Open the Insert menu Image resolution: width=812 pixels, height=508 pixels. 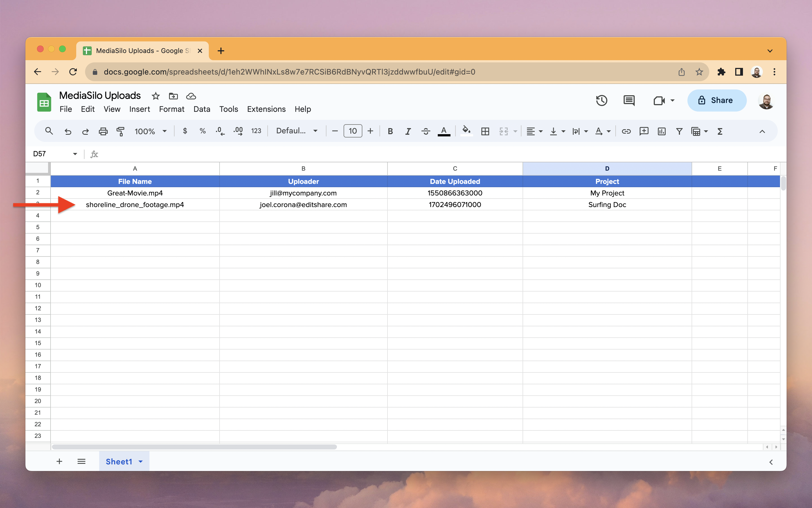(x=139, y=109)
